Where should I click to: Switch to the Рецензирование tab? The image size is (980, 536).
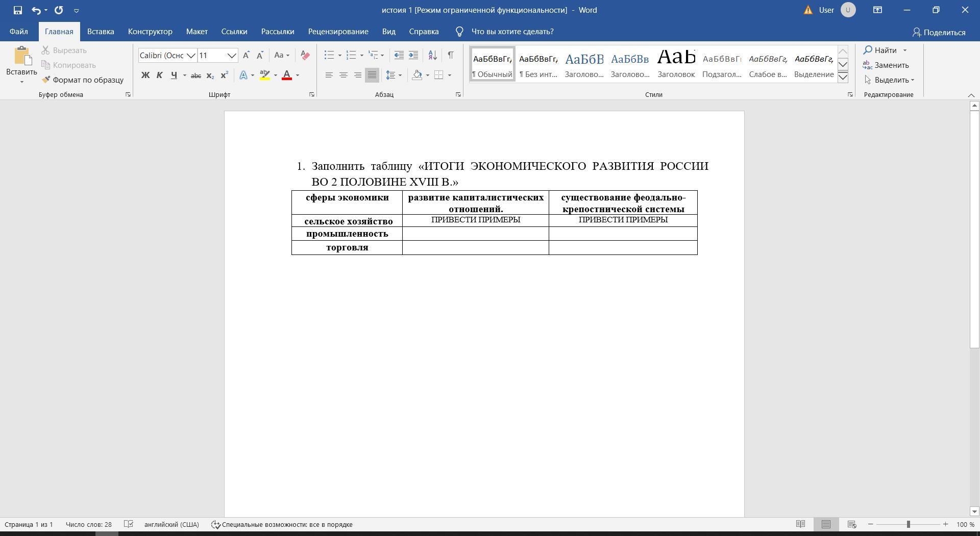click(x=338, y=32)
